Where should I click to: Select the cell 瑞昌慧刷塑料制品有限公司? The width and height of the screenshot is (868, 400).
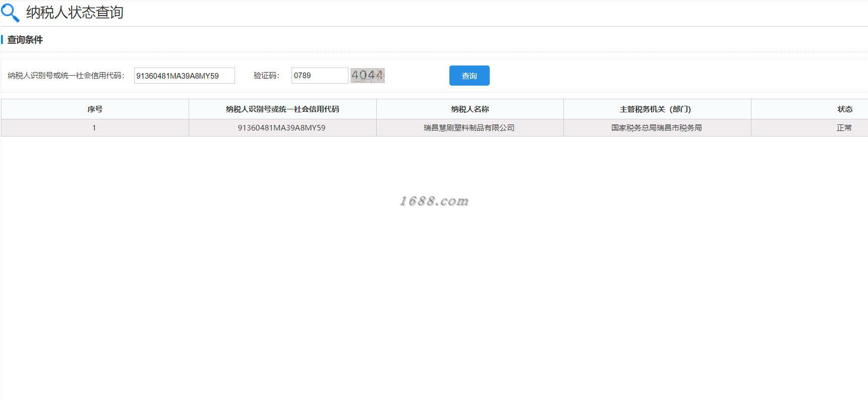[470, 127]
